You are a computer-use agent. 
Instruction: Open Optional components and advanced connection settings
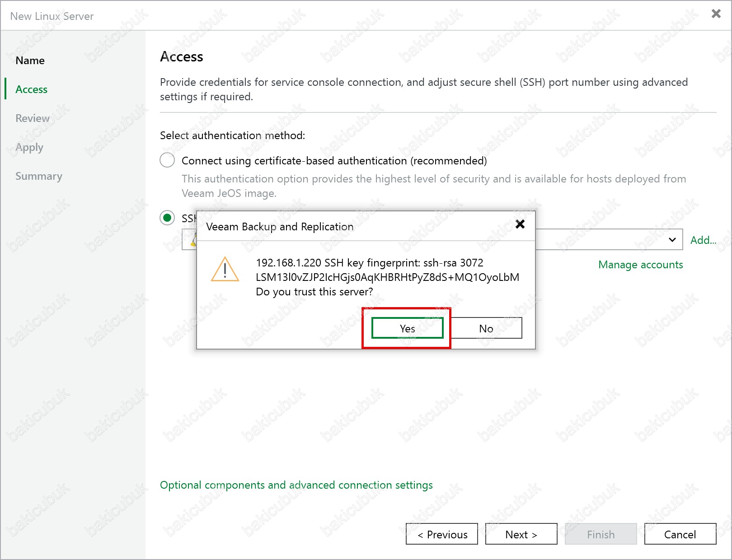296,485
